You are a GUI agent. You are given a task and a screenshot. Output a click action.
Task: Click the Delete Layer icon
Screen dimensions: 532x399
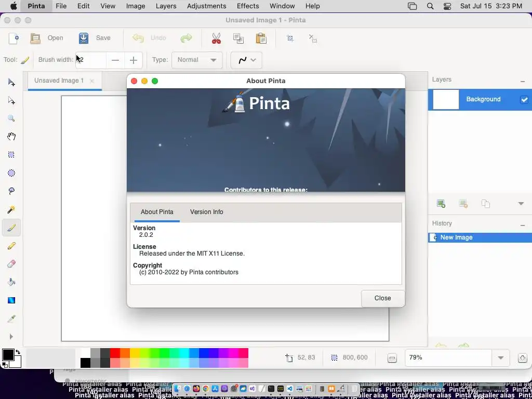[x=463, y=204]
